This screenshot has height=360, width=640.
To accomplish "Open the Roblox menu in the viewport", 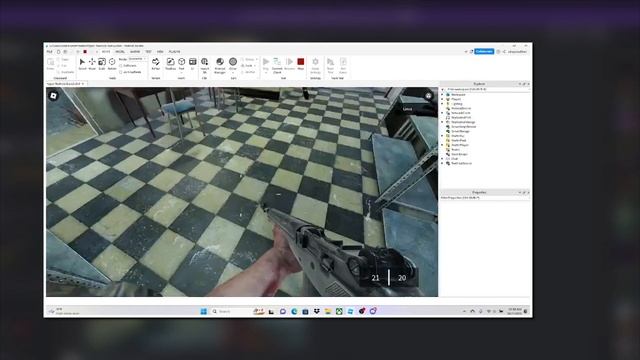I will coord(53,96).
